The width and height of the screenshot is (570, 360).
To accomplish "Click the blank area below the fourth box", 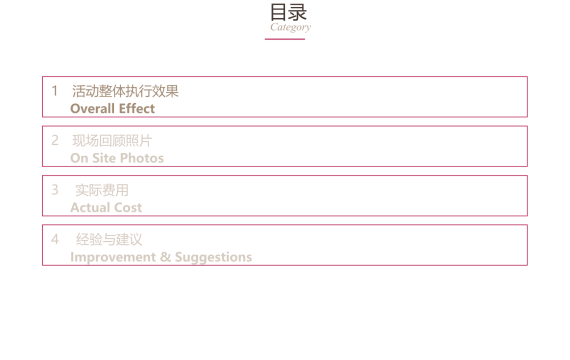I will [285, 313].
